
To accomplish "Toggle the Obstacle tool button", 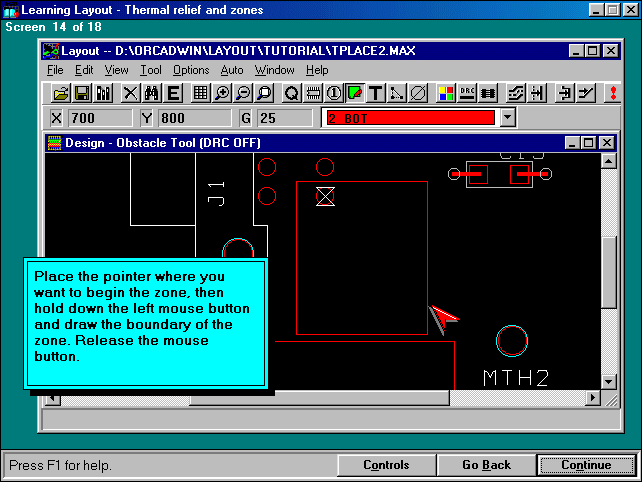I will tap(355, 93).
